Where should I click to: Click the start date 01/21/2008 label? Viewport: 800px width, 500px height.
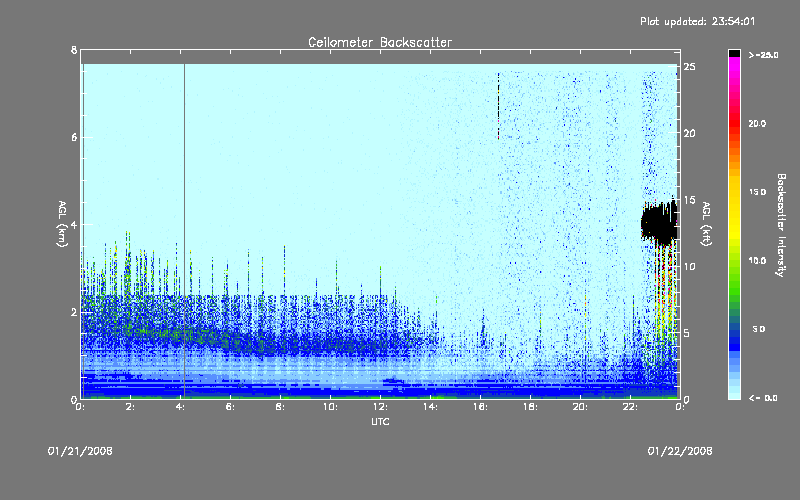80,451
